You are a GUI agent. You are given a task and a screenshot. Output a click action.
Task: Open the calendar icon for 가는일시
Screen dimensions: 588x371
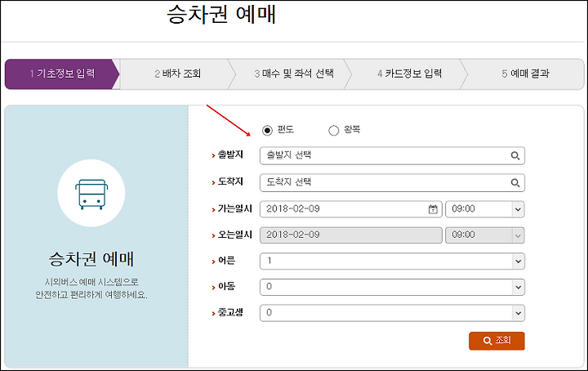[433, 209]
